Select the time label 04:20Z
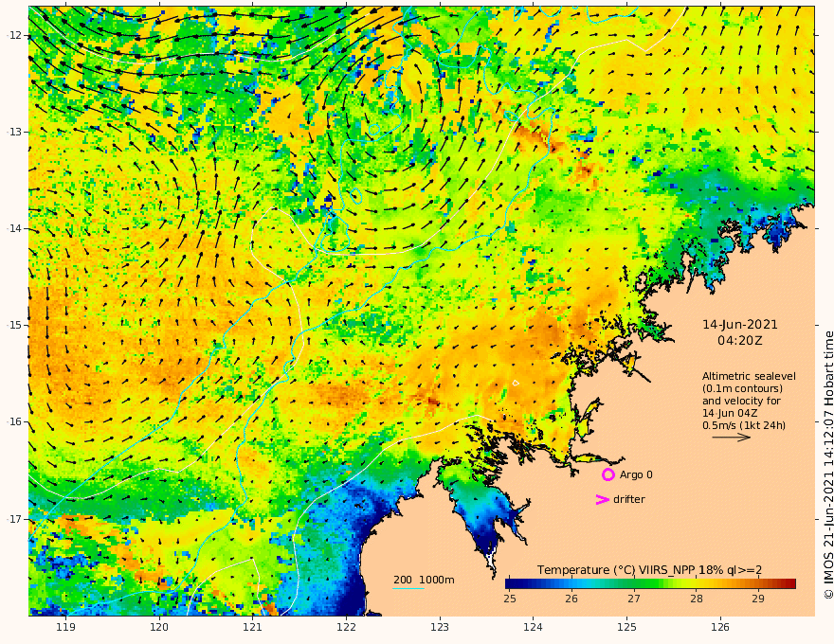This screenshot has height=644, width=834. (x=740, y=341)
